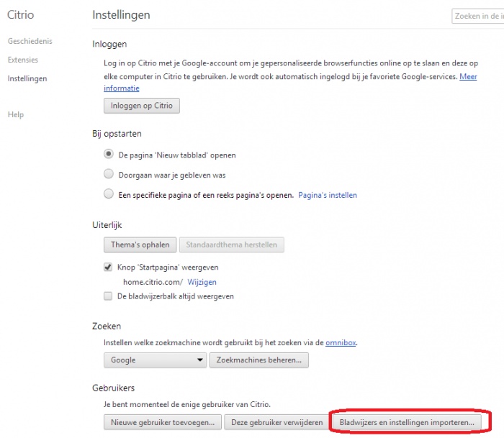Open Geschiedenis in the sidebar
Viewport: 504px width, 438px height.
click(30, 41)
